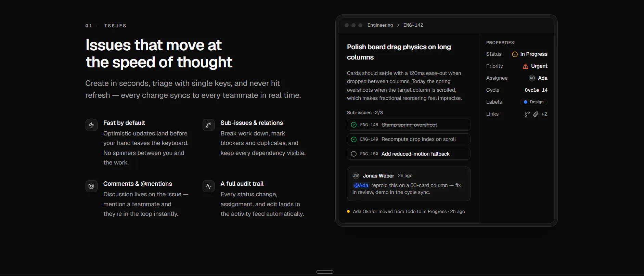This screenshot has height=276, width=644.
Task: Open the Status In Progress value
Action: tap(530, 54)
